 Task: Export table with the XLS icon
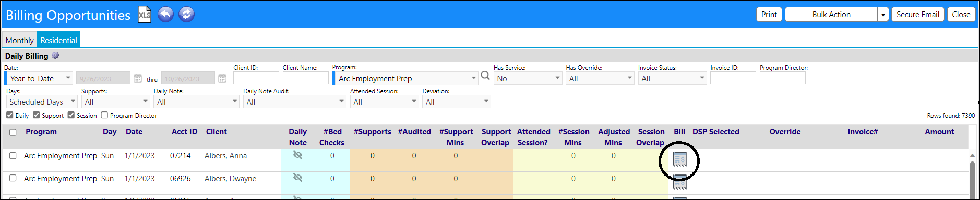coord(145,15)
